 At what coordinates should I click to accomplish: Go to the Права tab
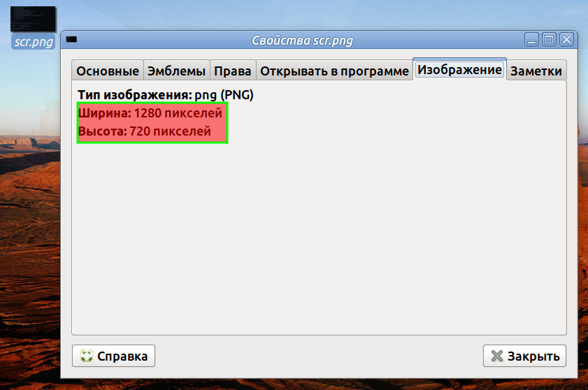(233, 71)
